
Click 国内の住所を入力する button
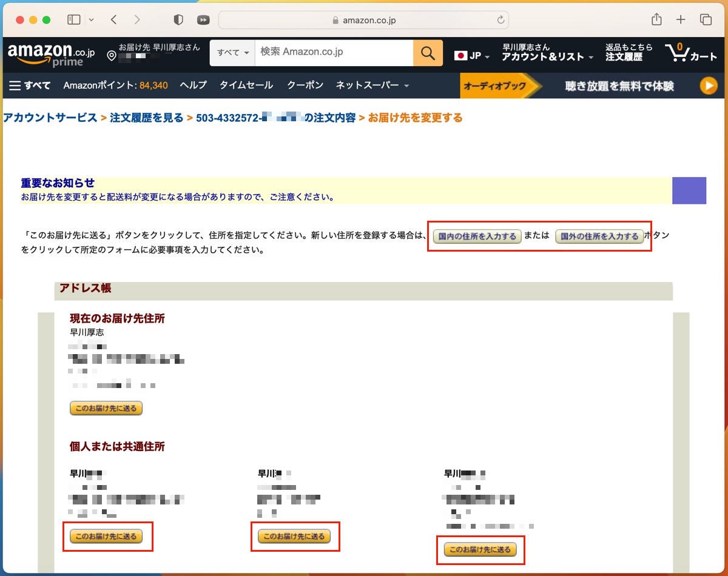coord(477,236)
